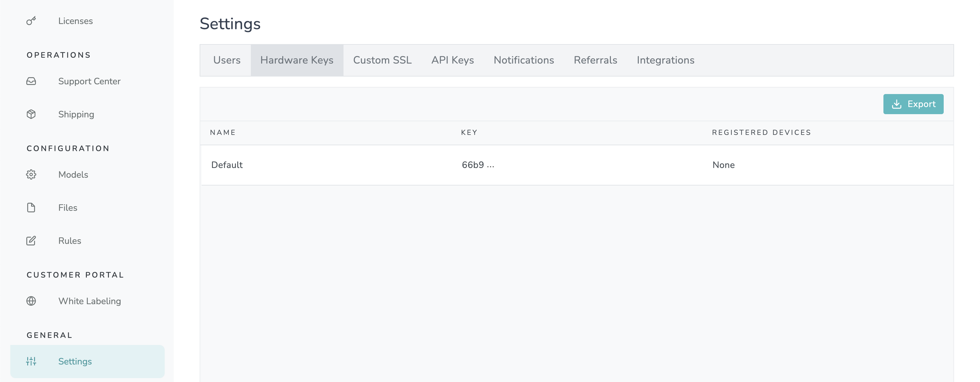Click the globe icon for White Labeling
This screenshot has width=980, height=382.
point(31,301)
